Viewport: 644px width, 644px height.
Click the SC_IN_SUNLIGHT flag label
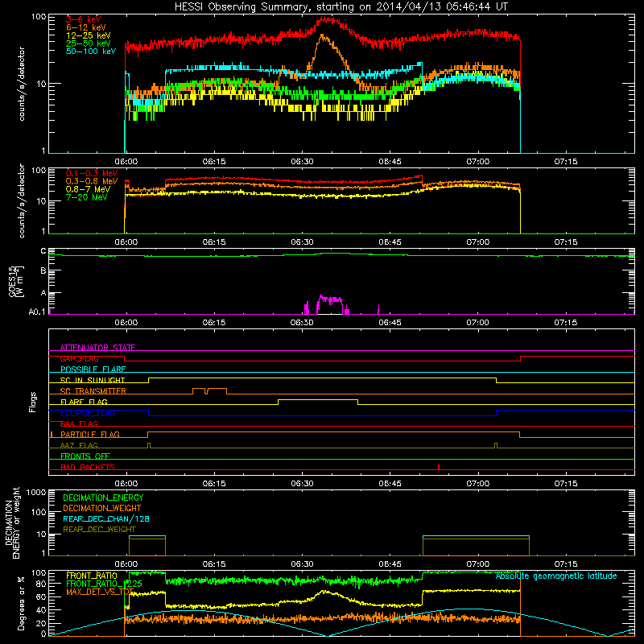[x=93, y=380]
